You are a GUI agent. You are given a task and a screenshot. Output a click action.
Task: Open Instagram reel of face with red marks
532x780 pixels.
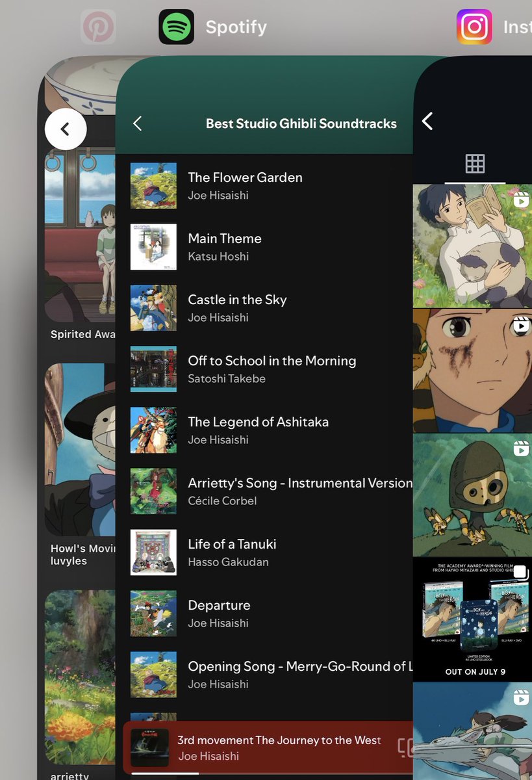point(472,370)
